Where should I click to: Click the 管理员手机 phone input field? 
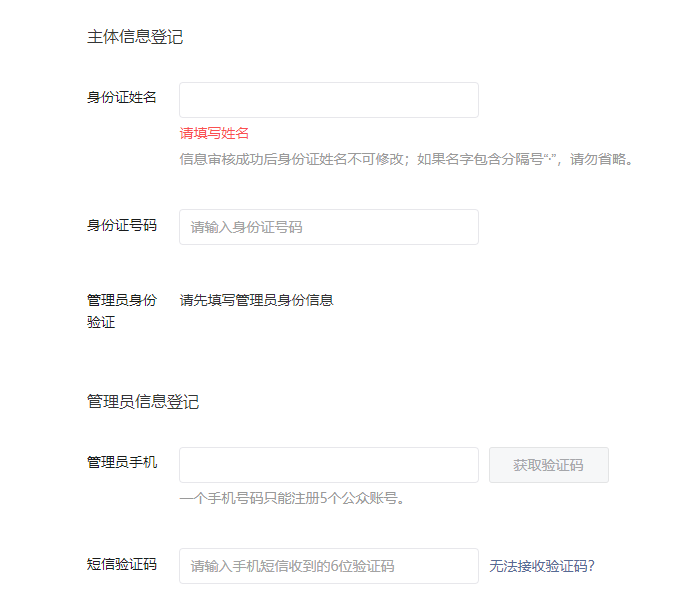coord(328,465)
